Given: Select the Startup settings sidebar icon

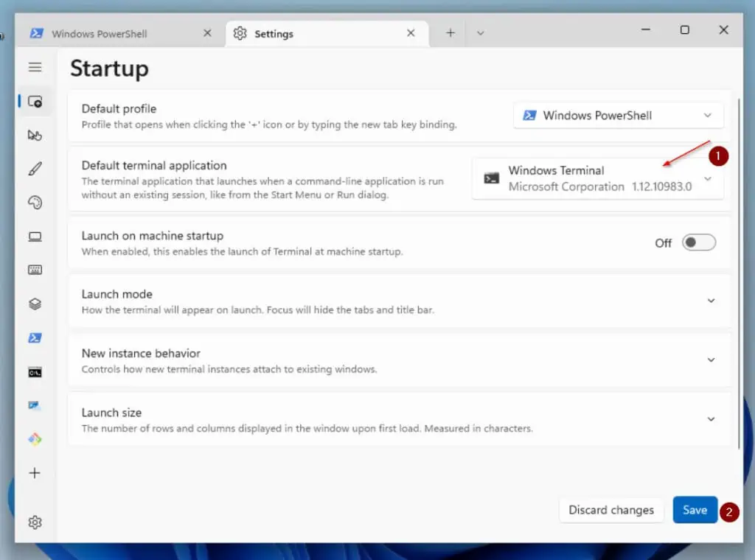Looking at the screenshot, I should [x=35, y=102].
